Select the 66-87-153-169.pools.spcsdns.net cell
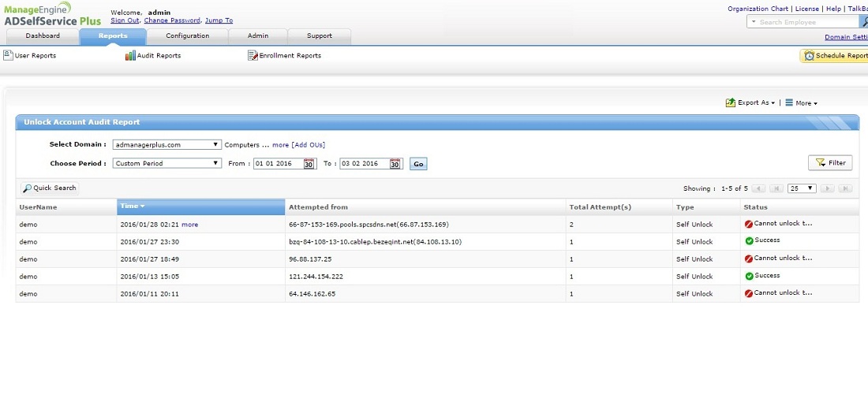Viewport: 868px width, 402px height. pyautogui.click(x=425, y=225)
